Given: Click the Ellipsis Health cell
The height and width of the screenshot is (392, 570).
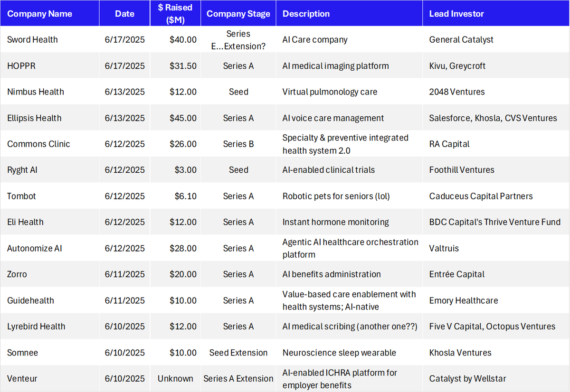Looking at the screenshot, I should (x=49, y=118).
